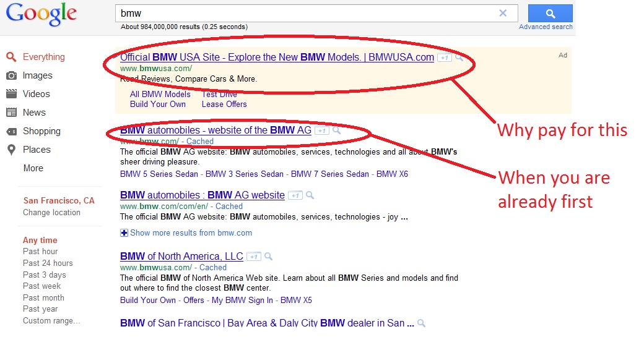Open Lease Offers sitelink
Viewport: 644px width, 350px height.
[224, 105]
